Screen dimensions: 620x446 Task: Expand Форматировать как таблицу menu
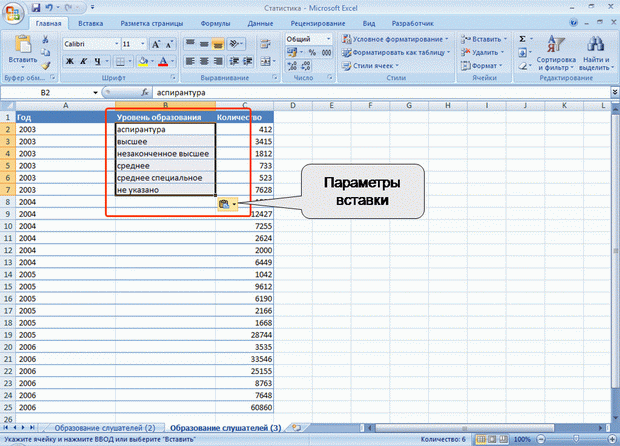click(396, 52)
